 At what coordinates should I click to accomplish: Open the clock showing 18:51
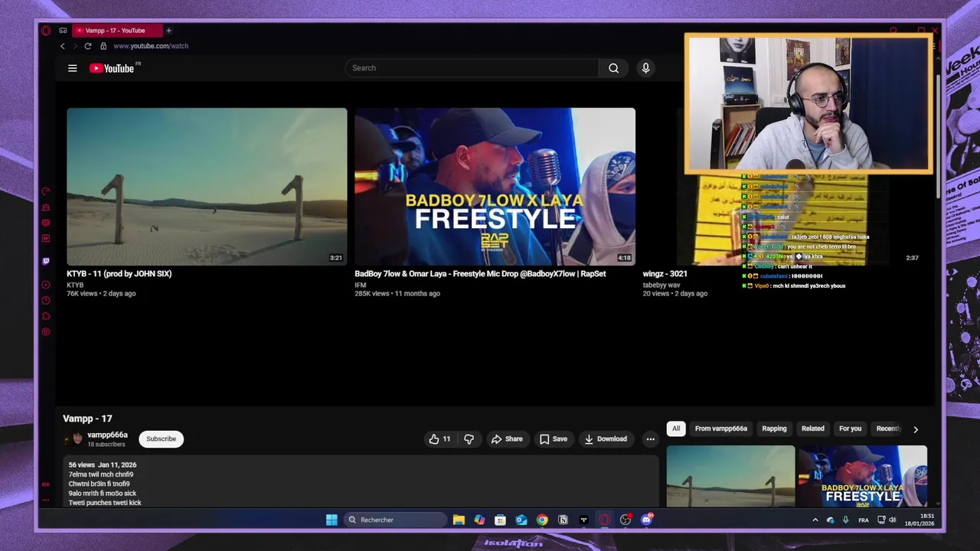[919, 520]
